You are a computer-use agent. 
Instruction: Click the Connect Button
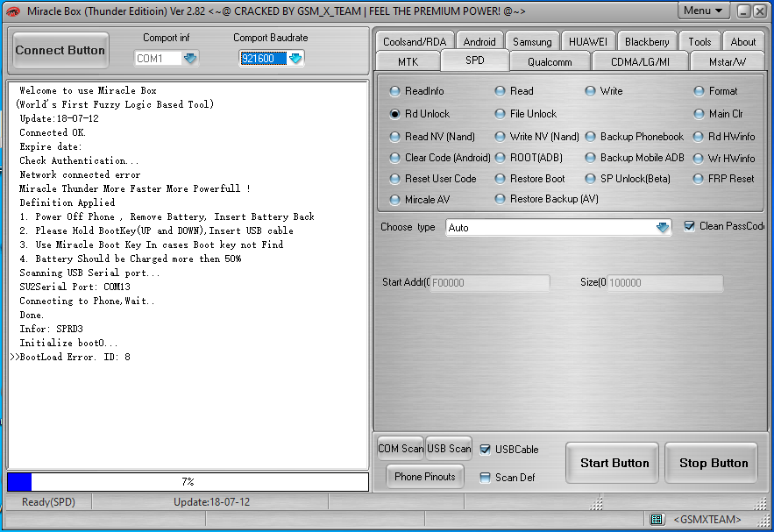coord(60,50)
